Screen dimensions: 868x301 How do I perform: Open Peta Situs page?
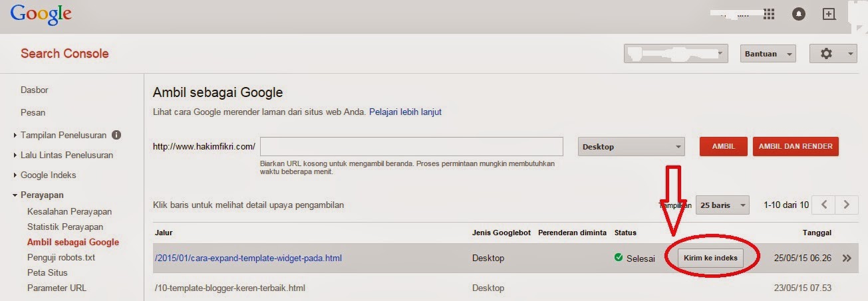point(47,272)
